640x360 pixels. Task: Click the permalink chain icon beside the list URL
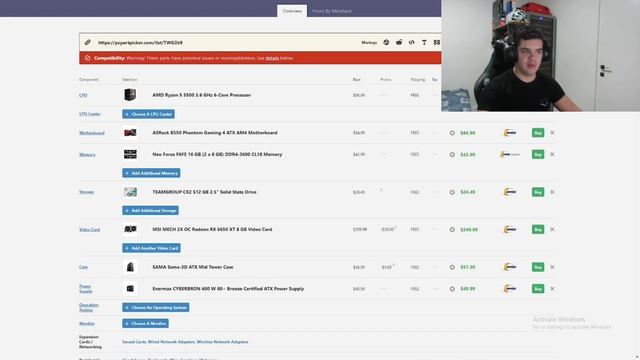click(x=88, y=42)
